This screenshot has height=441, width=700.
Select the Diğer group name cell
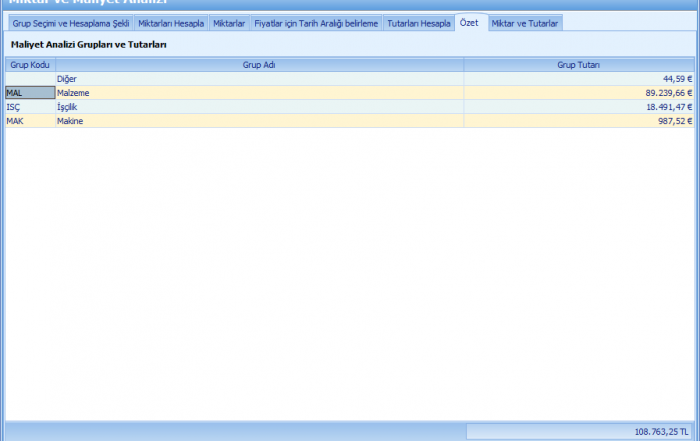(259, 78)
